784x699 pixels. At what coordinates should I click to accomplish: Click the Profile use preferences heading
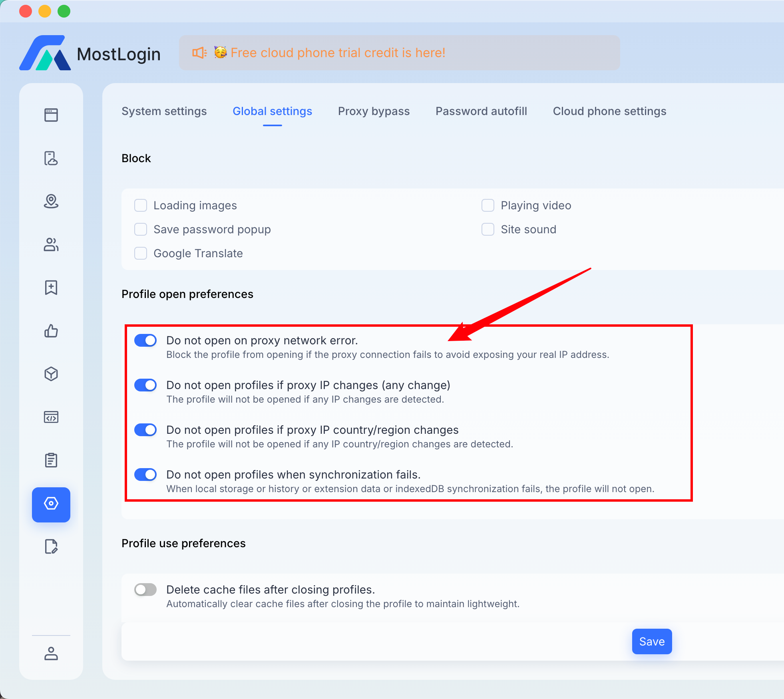184,543
